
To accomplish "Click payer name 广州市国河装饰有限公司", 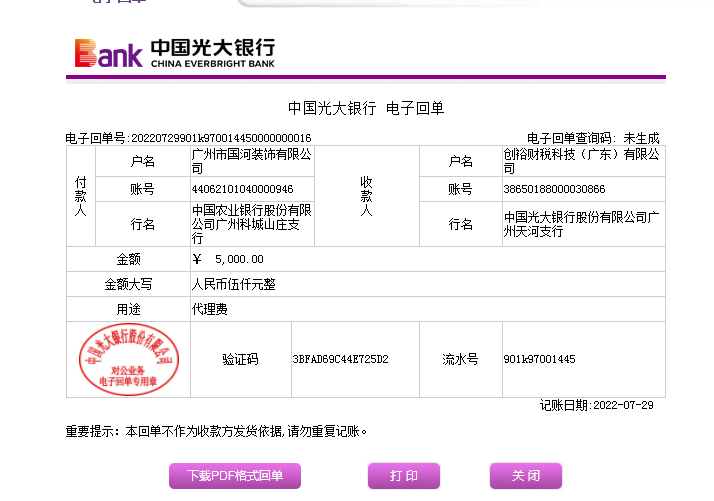I will click(252, 161).
